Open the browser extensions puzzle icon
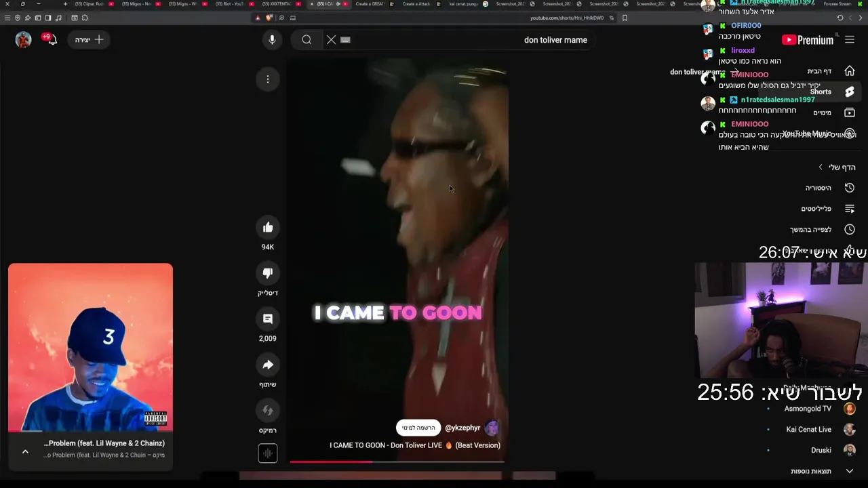868x488 pixels. click(85, 18)
